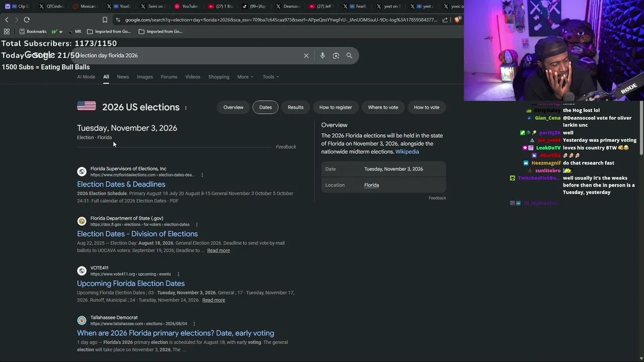This screenshot has width=644, height=362.
Task: Open options menu beside 2026 US elections
Action: tap(186, 108)
